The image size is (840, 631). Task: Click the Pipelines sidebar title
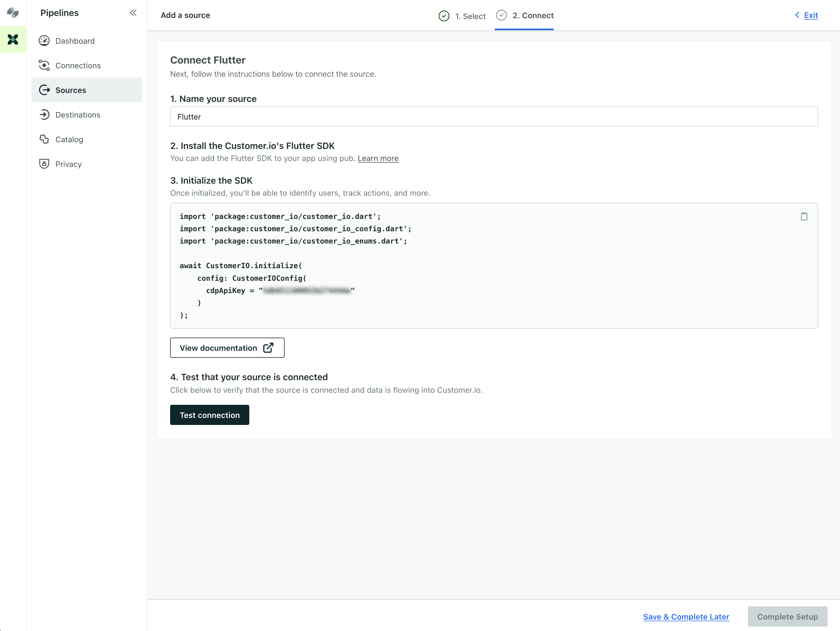click(59, 13)
